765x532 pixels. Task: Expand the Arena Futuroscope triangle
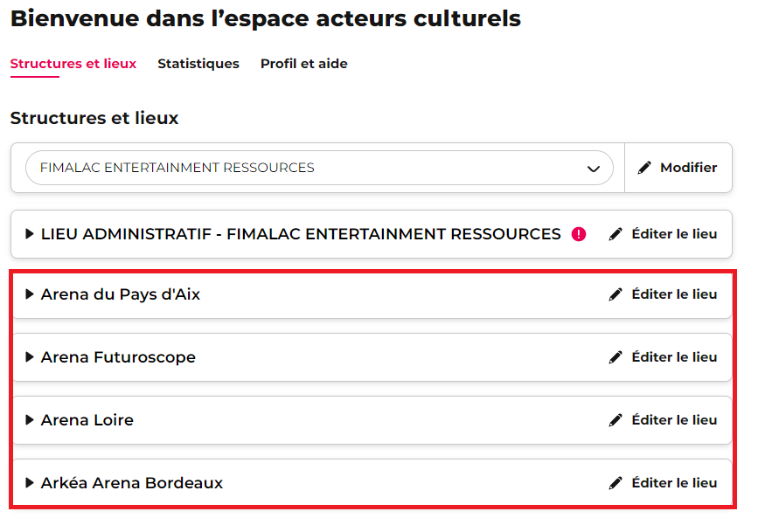(29, 357)
